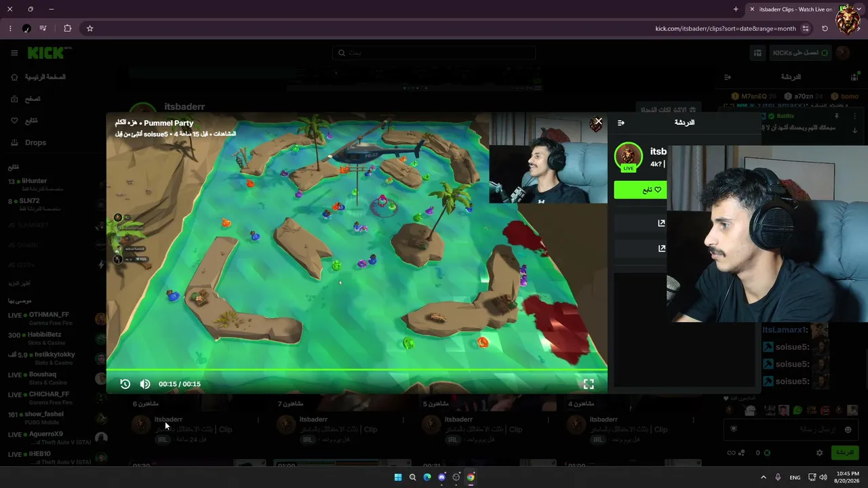The height and width of the screenshot is (488, 868).
Task: Focus the chat message input
Action: coord(792,429)
